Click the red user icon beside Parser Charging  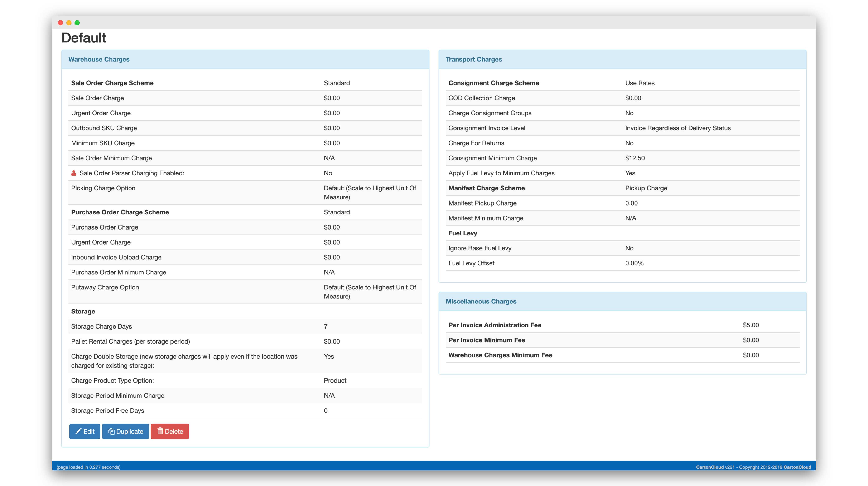(74, 173)
